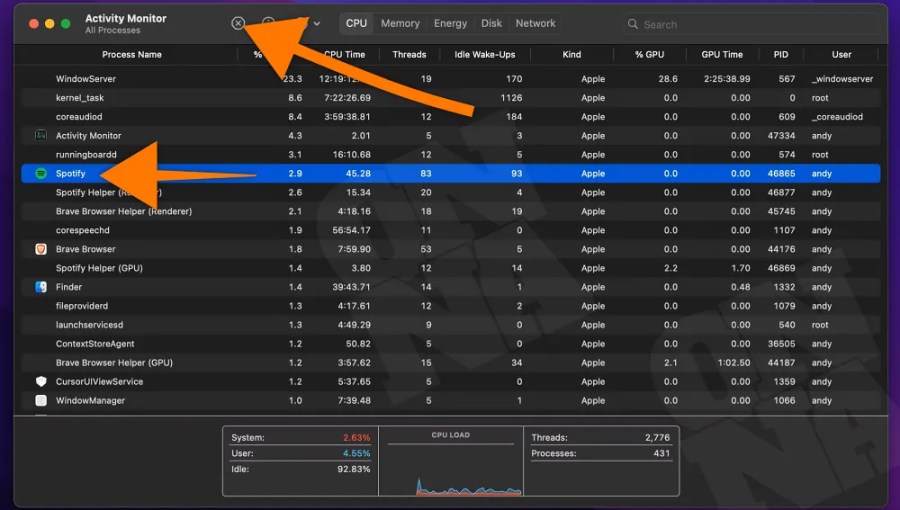The width and height of the screenshot is (900, 510).
Task: Click the All Processes subtitle
Action: [x=112, y=30]
